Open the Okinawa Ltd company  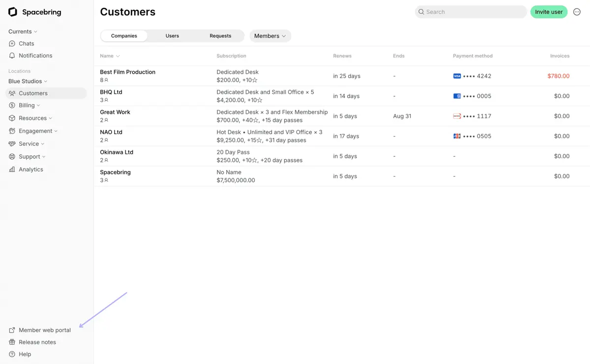117,152
